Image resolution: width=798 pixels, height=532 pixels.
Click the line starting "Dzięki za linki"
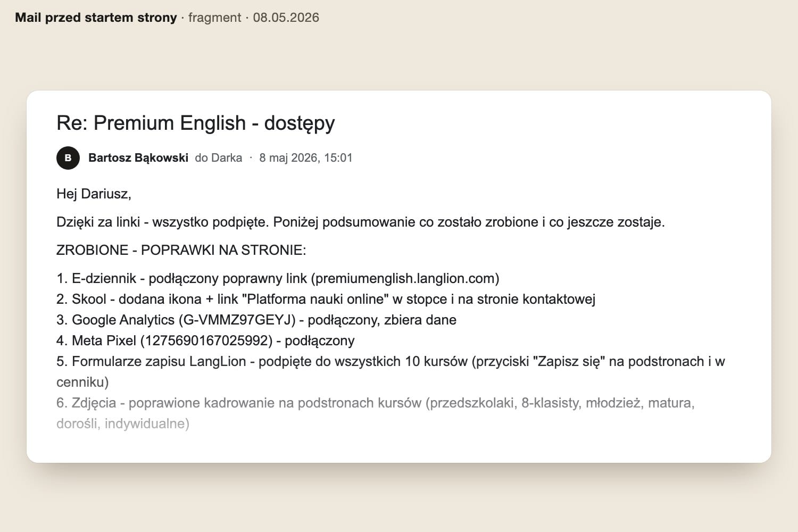tap(361, 222)
